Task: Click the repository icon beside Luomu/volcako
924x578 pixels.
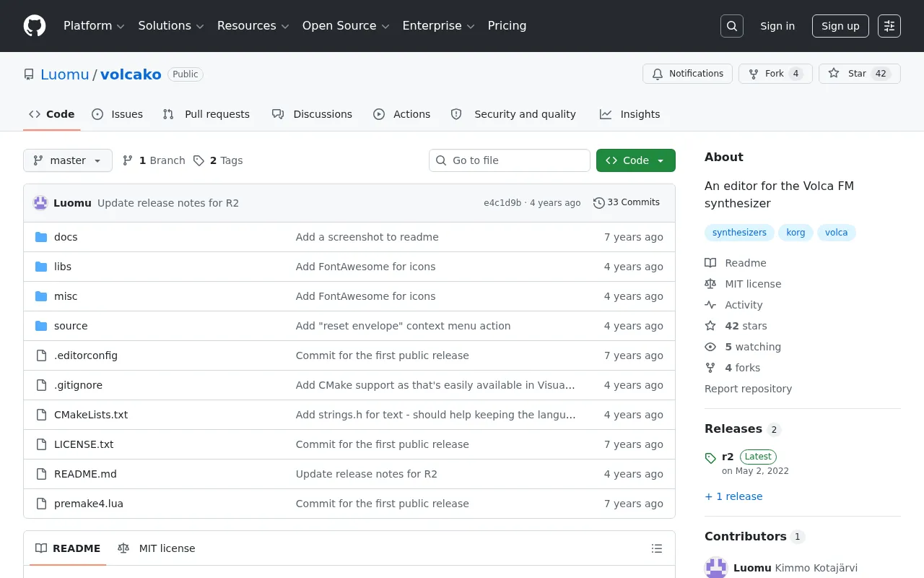Action: [29, 74]
